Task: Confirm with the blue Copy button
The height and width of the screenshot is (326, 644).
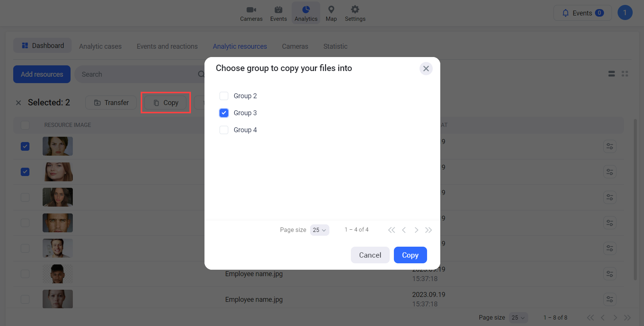Action: click(410, 255)
